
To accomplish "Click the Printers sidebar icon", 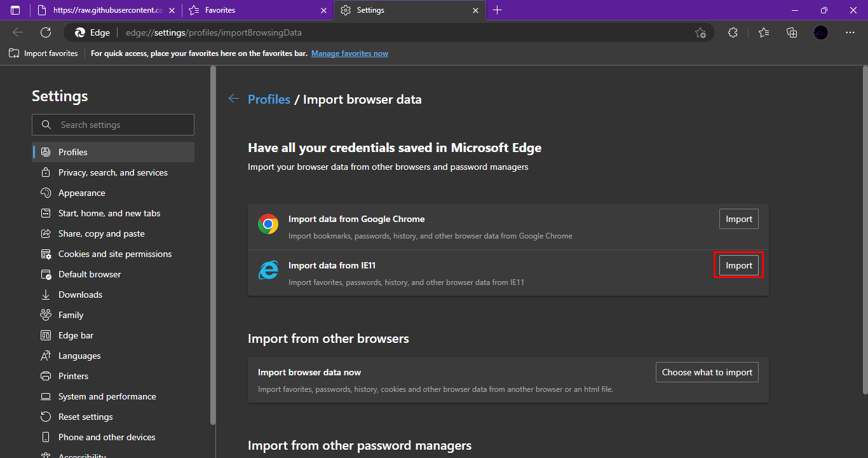I will point(46,376).
